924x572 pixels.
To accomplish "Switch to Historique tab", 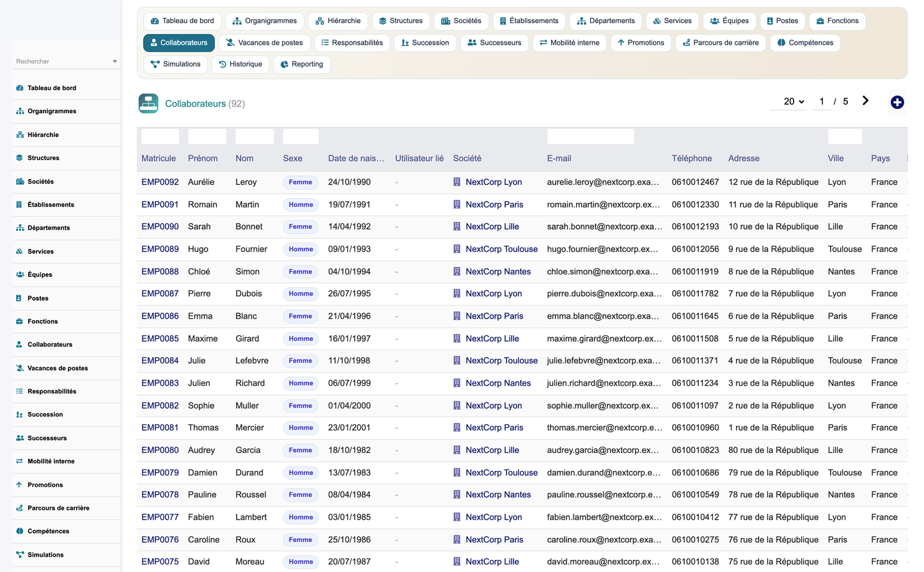I will pyautogui.click(x=240, y=65).
